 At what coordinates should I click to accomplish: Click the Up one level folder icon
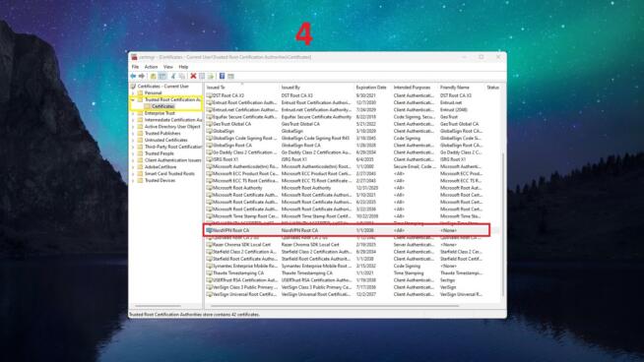154,77
